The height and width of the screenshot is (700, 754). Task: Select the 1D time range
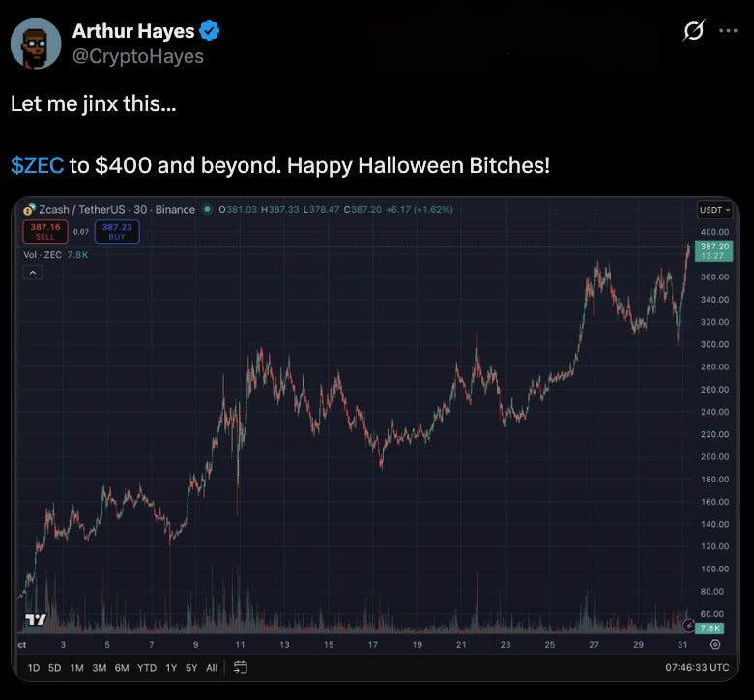(x=34, y=667)
